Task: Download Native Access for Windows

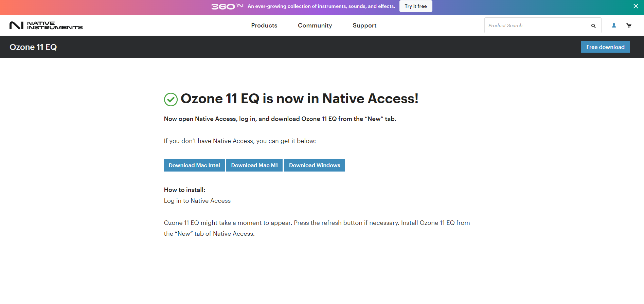Action: (x=315, y=165)
